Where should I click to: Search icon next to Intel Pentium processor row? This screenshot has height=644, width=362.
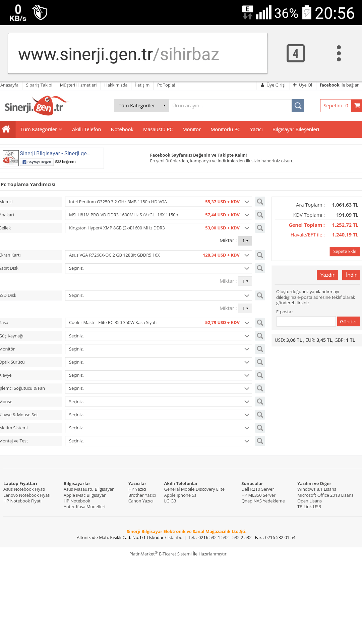pyautogui.click(x=260, y=202)
